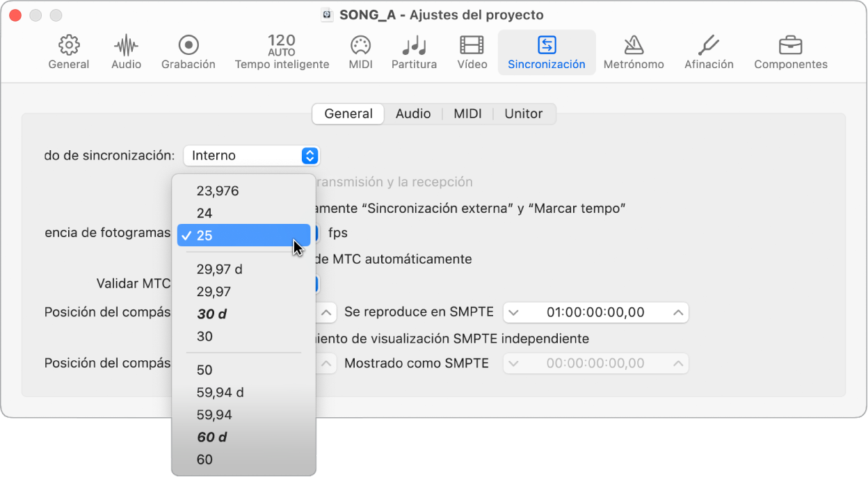Image resolution: width=868 pixels, height=477 pixels.
Task: Select the Vídeo settings icon
Action: (472, 50)
